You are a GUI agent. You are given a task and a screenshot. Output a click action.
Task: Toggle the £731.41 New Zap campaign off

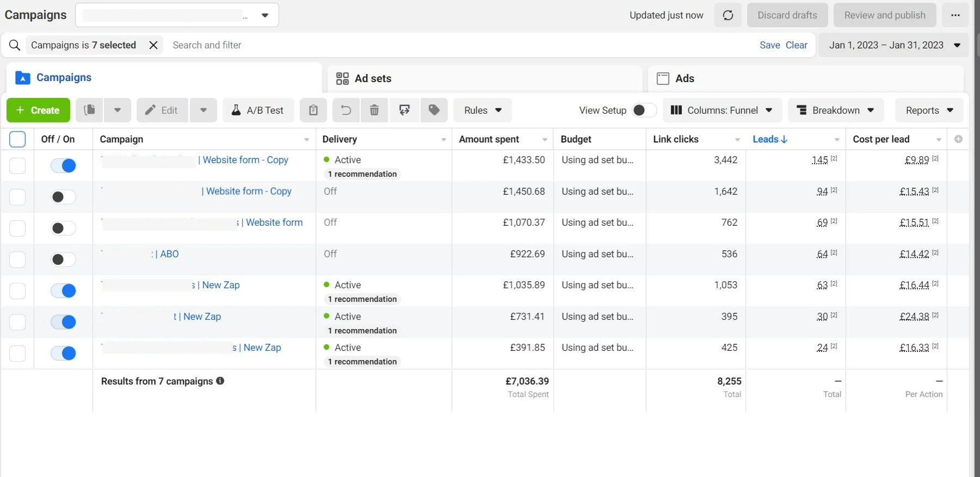(63, 322)
